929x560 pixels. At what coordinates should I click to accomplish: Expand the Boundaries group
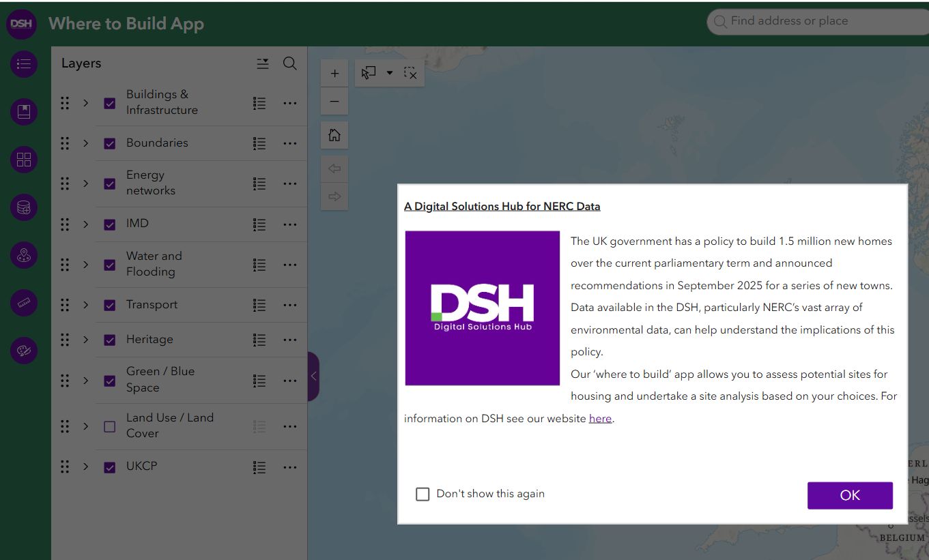[x=85, y=143]
